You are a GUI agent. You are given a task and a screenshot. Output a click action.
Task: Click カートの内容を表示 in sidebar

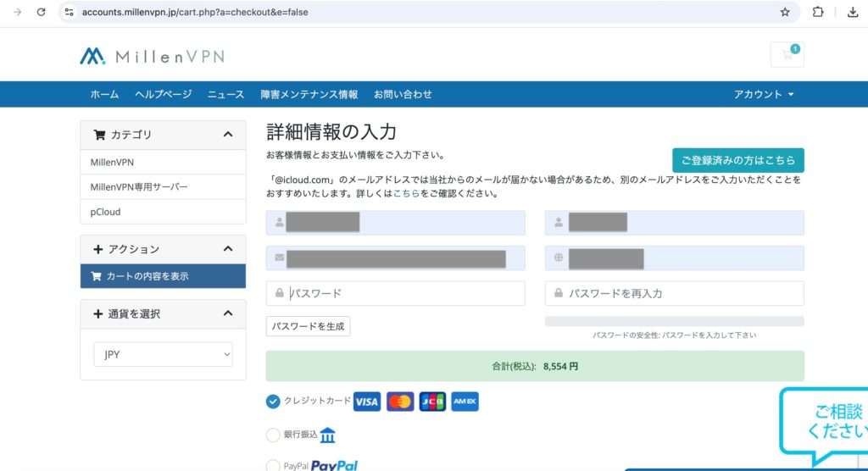click(163, 276)
